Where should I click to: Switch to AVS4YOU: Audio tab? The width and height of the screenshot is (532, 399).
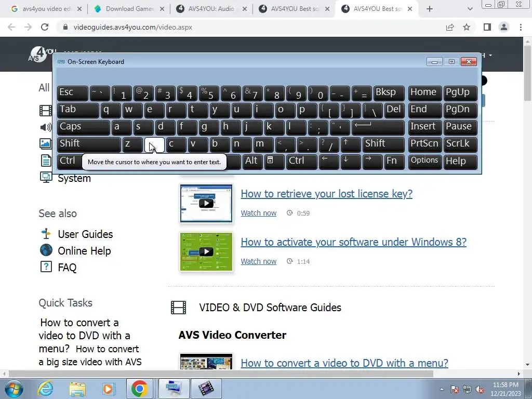210,9
